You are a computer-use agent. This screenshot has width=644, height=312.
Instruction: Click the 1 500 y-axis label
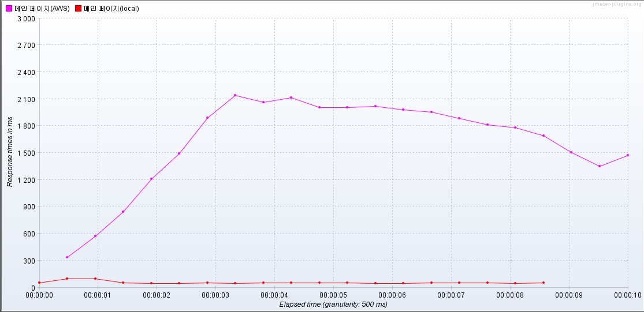[x=25, y=153]
